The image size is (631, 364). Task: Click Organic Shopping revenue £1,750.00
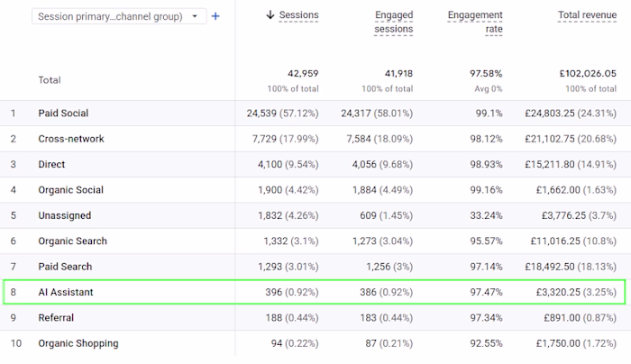pyautogui.click(x=558, y=343)
